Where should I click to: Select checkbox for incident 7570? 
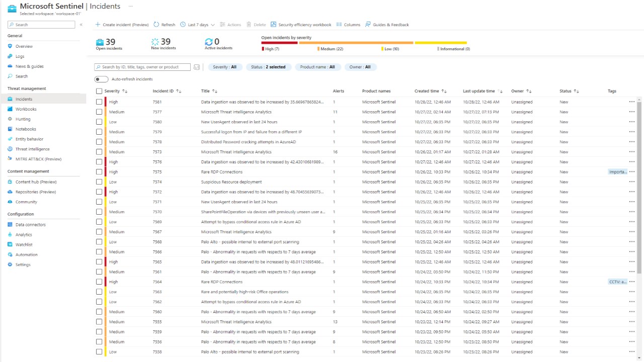[x=99, y=212]
